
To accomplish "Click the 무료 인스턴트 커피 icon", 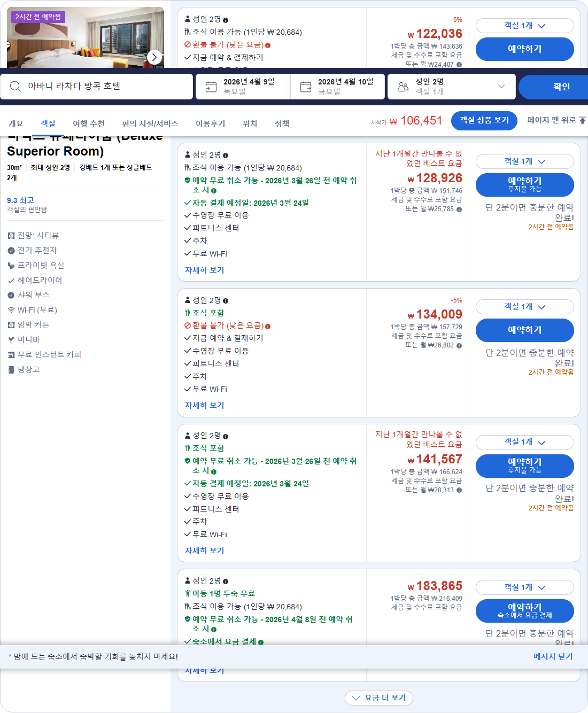I will pos(11,355).
